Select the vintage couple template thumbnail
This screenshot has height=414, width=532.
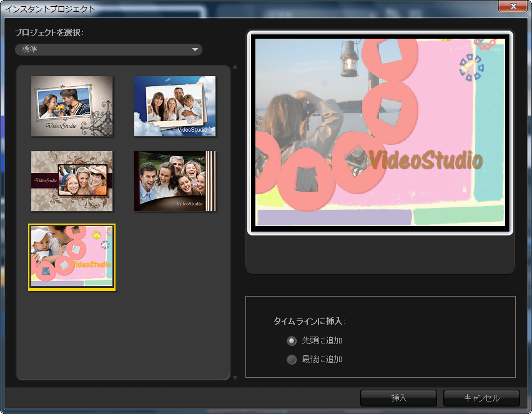pyautogui.click(x=72, y=106)
